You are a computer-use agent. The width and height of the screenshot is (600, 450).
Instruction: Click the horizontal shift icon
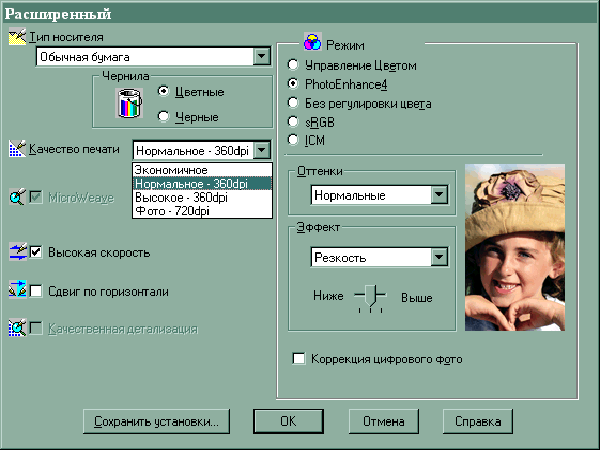coord(18,289)
